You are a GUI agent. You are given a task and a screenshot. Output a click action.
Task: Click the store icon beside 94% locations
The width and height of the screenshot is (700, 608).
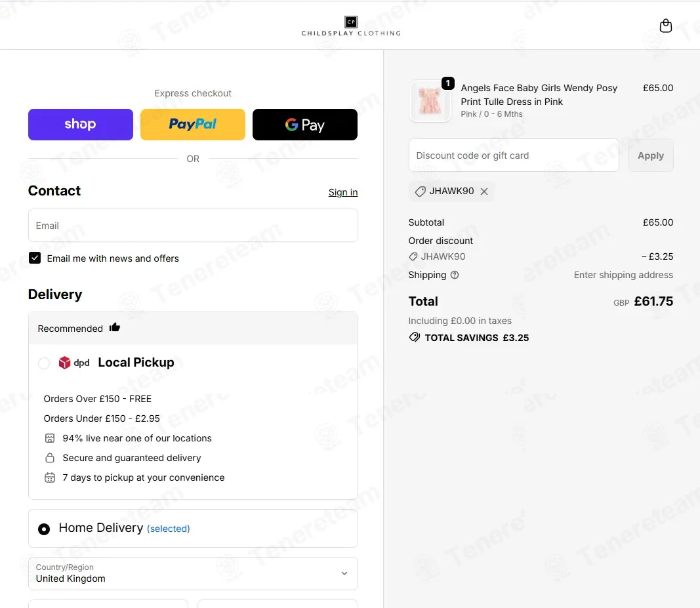click(x=50, y=438)
